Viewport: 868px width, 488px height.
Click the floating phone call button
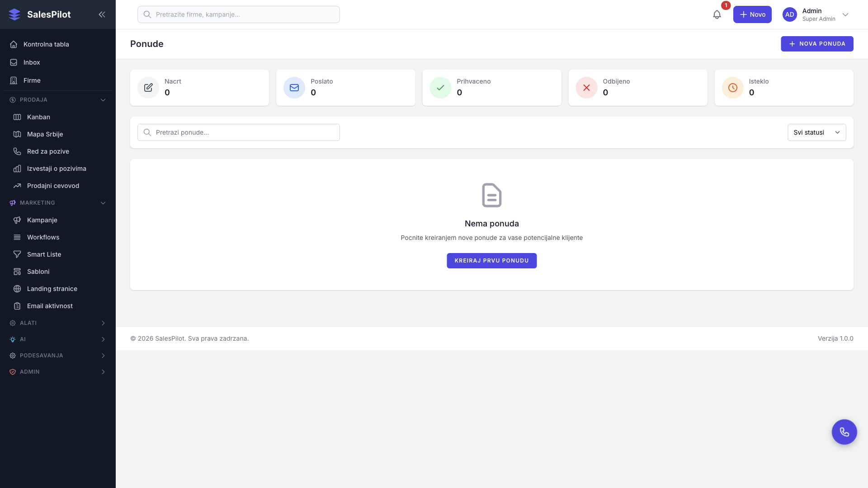[x=844, y=432]
